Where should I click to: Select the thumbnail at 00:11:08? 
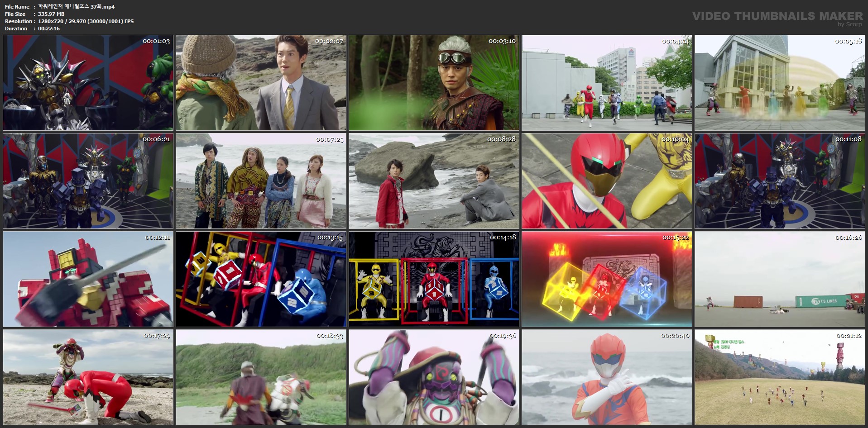(780, 181)
